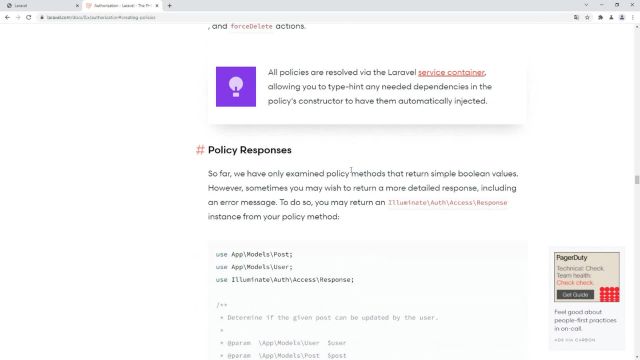Click the Policy Responses heading

(x=249, y=150)
